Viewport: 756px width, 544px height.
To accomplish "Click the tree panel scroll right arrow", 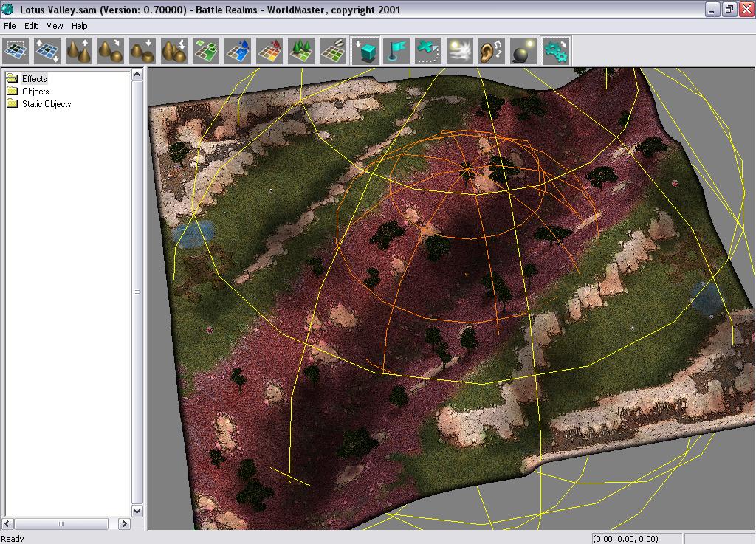I will (x=124, y=523).
